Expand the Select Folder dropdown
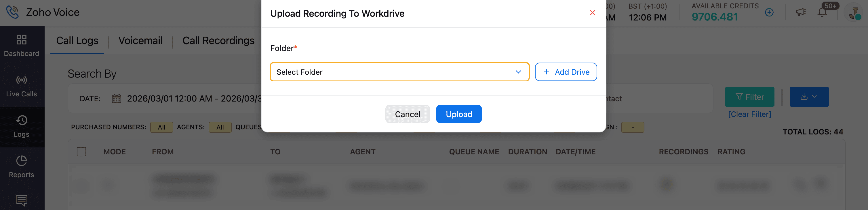The image size is (868, 210). (x=400, y=72)
